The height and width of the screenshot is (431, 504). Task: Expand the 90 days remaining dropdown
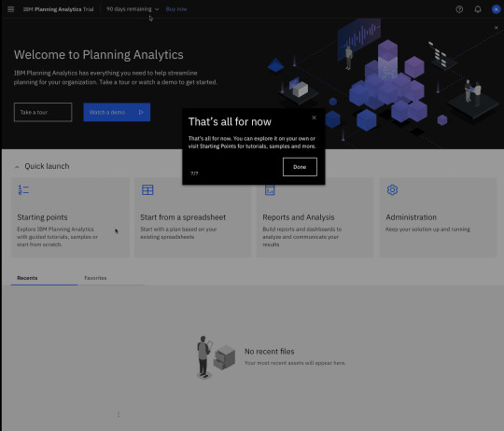pos(133,9)
